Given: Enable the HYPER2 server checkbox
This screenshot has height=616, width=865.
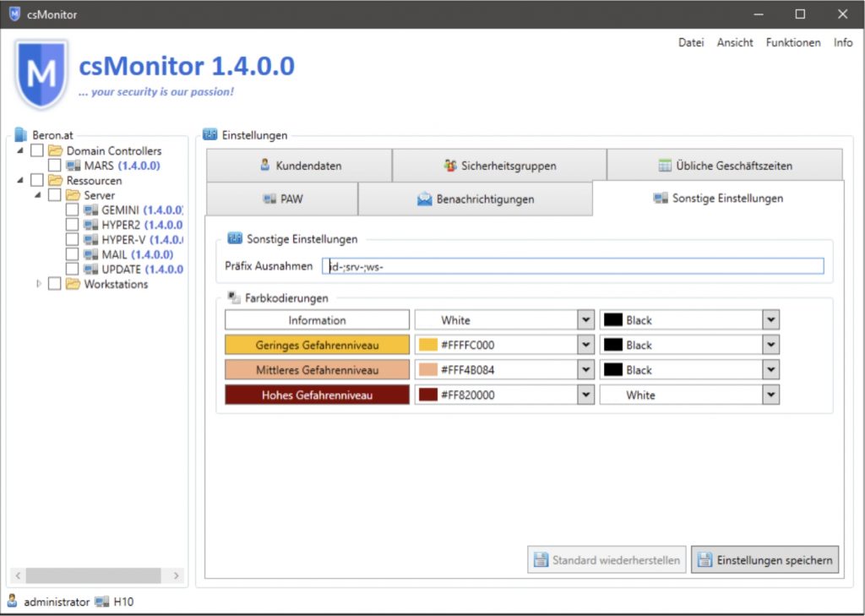Looking at the screenshot, I should click(x=72, y=225).
